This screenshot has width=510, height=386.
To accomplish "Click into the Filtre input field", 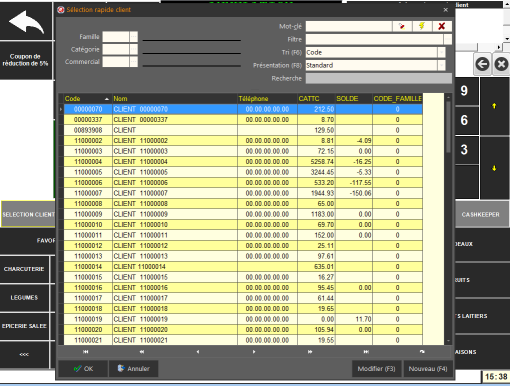I will (x=375, y=39).
